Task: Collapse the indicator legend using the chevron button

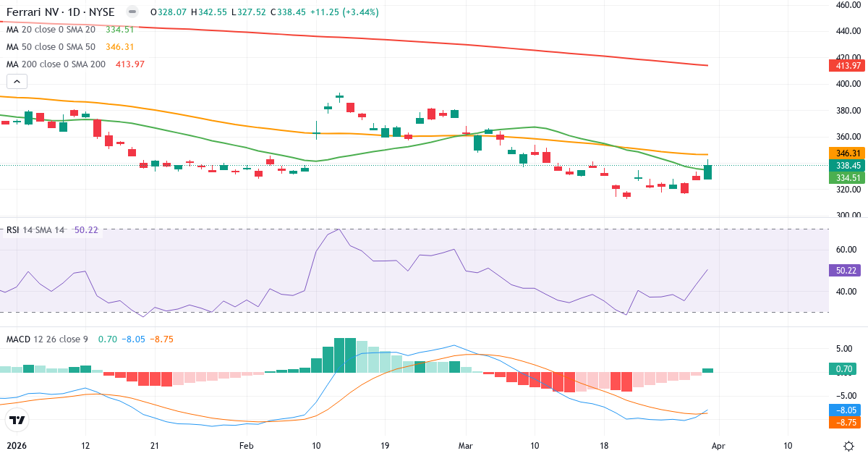Action: click(x=16, y=81)
